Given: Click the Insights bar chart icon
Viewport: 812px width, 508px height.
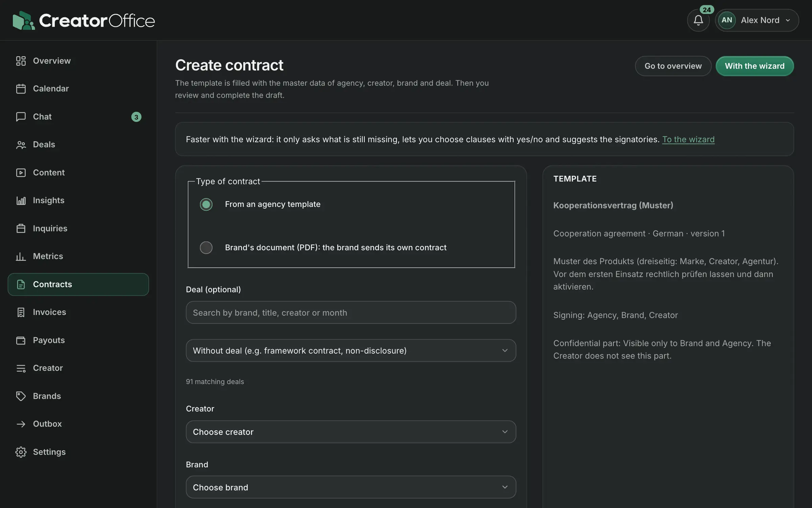Looking at the screenshot, I should (x=21, y=200).
